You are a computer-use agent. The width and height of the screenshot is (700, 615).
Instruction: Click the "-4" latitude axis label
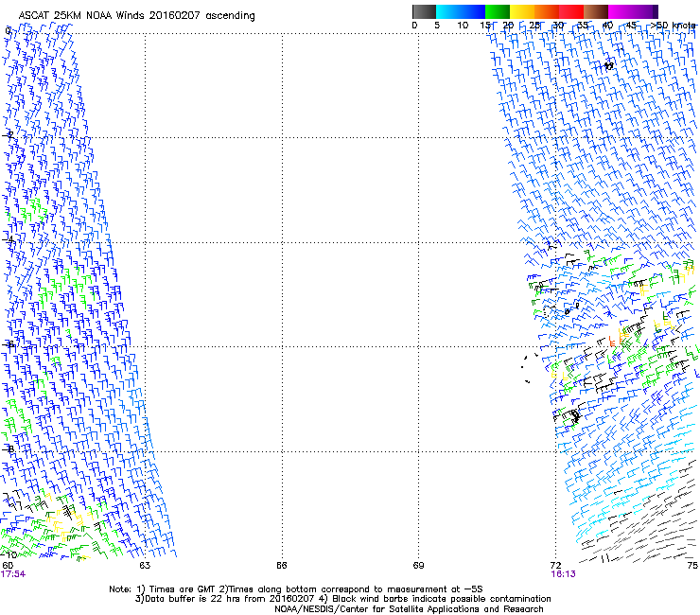[x=9, y=239]
